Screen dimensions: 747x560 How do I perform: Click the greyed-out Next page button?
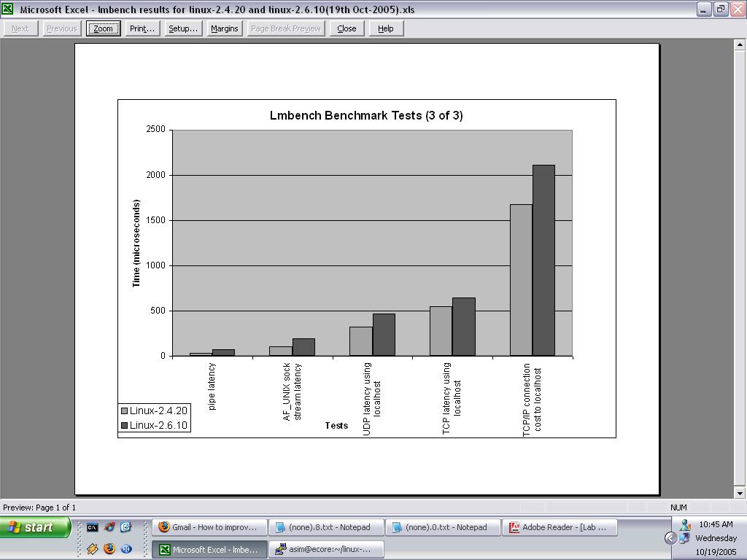pos(20,28)
